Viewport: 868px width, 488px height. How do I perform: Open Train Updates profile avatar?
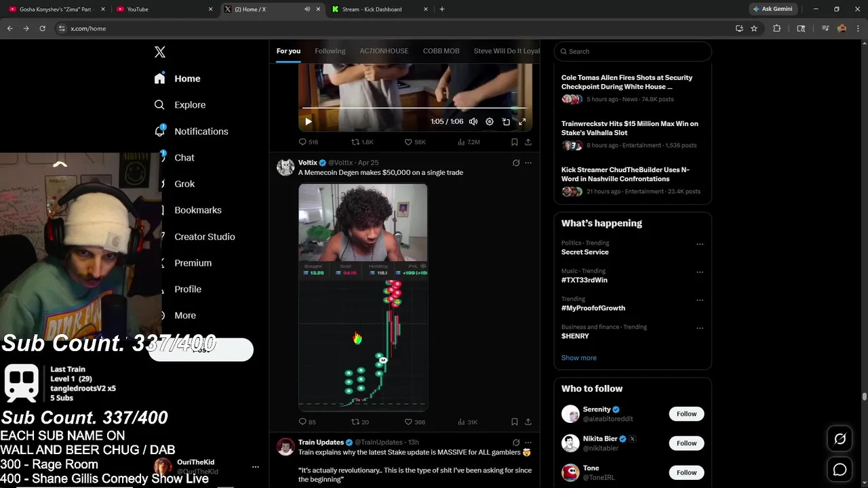285,447
